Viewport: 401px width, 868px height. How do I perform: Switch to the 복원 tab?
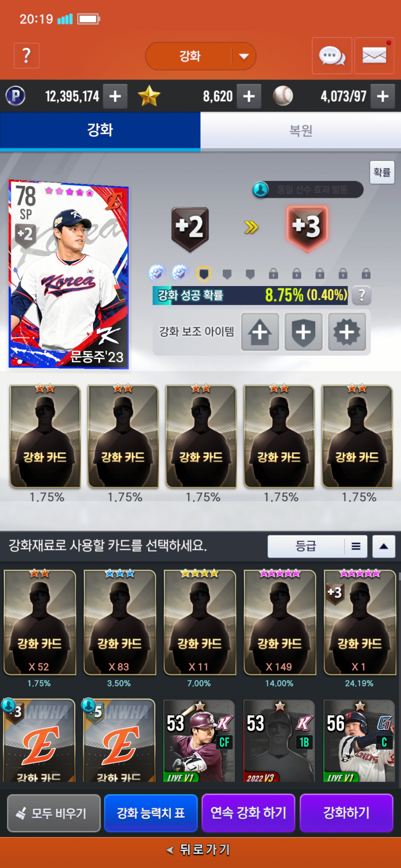tap(301, 131)
